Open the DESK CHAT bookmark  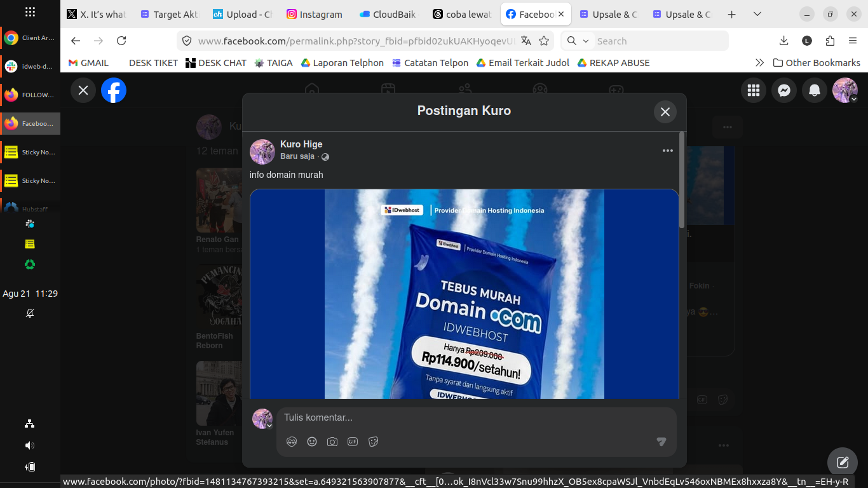216,63
